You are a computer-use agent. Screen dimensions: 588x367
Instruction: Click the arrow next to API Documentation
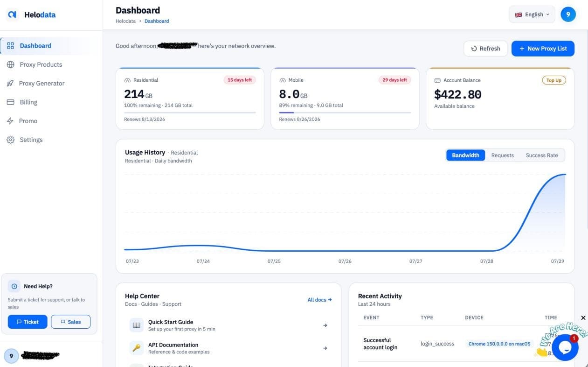(325, 348)
